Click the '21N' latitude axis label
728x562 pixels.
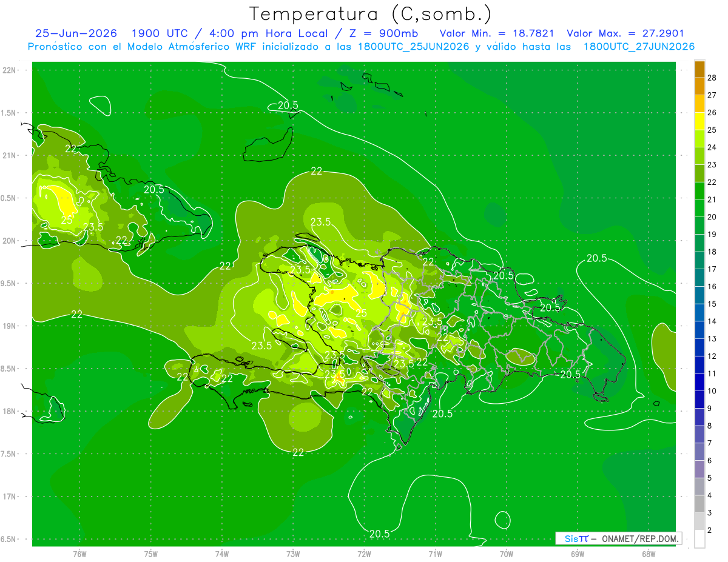10,155
